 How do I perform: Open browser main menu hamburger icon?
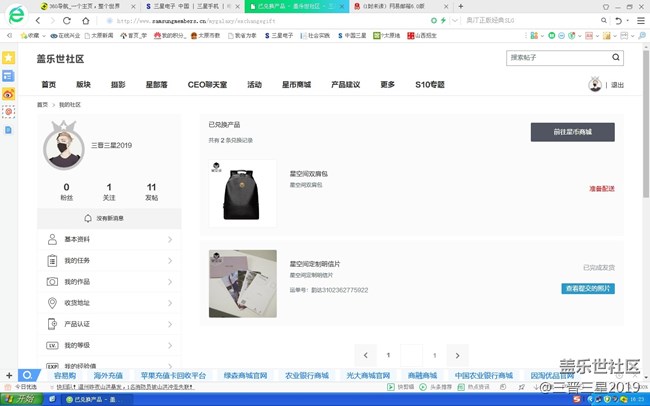coord(640,21)
